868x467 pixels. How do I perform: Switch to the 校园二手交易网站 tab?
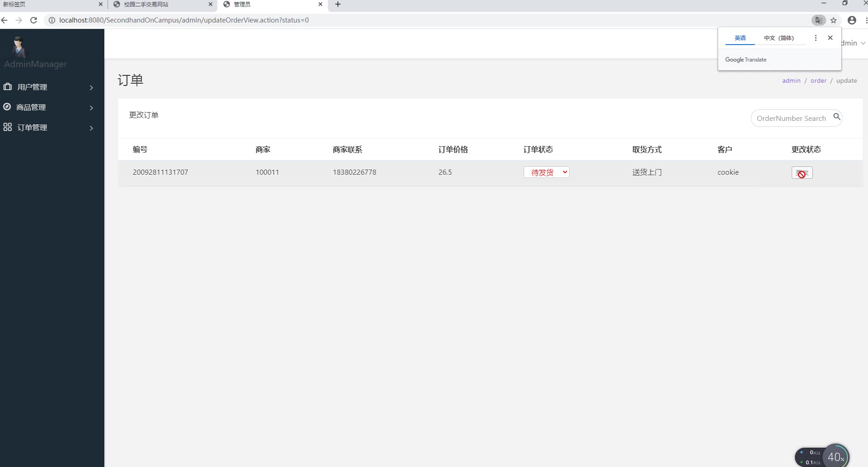(x=163, y=5)
